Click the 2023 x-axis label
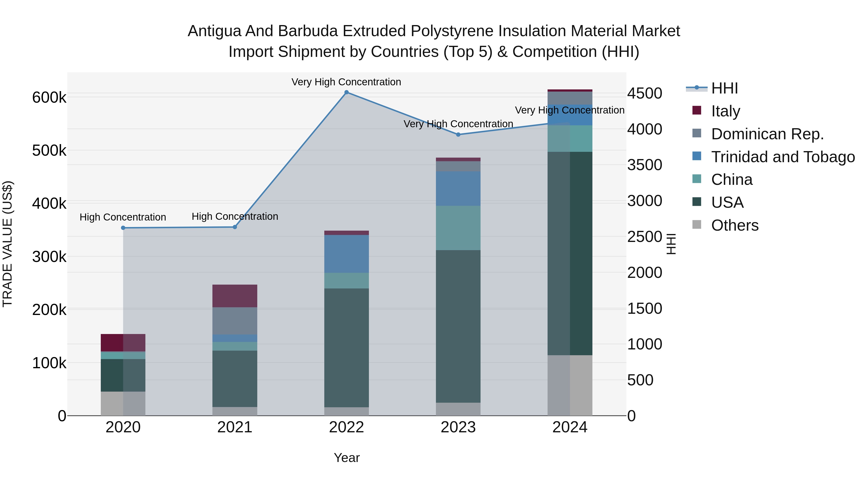868x488 pixels. (x=458, y=427)
